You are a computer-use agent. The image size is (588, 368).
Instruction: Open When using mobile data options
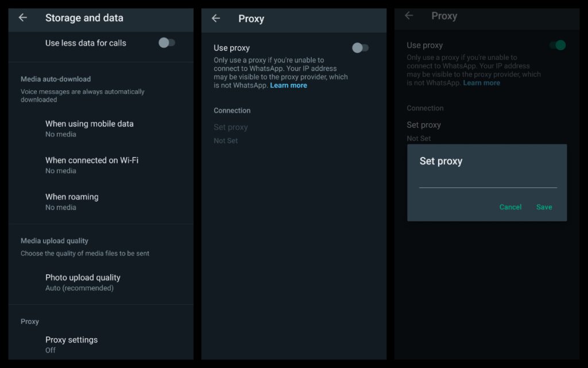click(101, 128)
